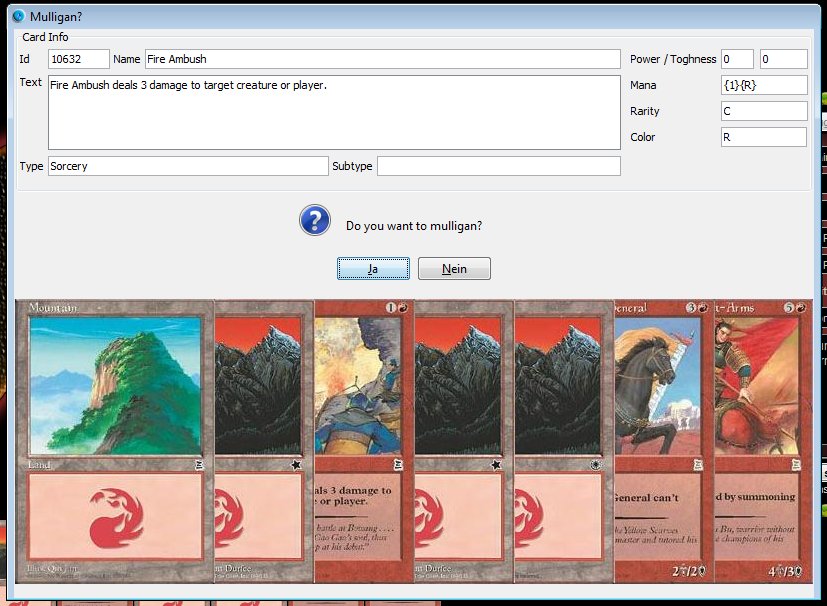Select the Fire Ambush card in hand
The image size is (827, 606).
[364, 441]
